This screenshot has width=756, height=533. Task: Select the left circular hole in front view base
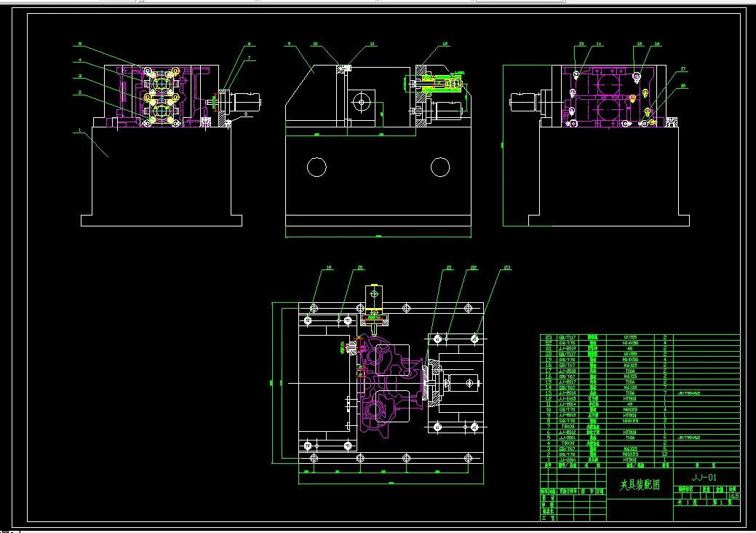coord(317,167)
